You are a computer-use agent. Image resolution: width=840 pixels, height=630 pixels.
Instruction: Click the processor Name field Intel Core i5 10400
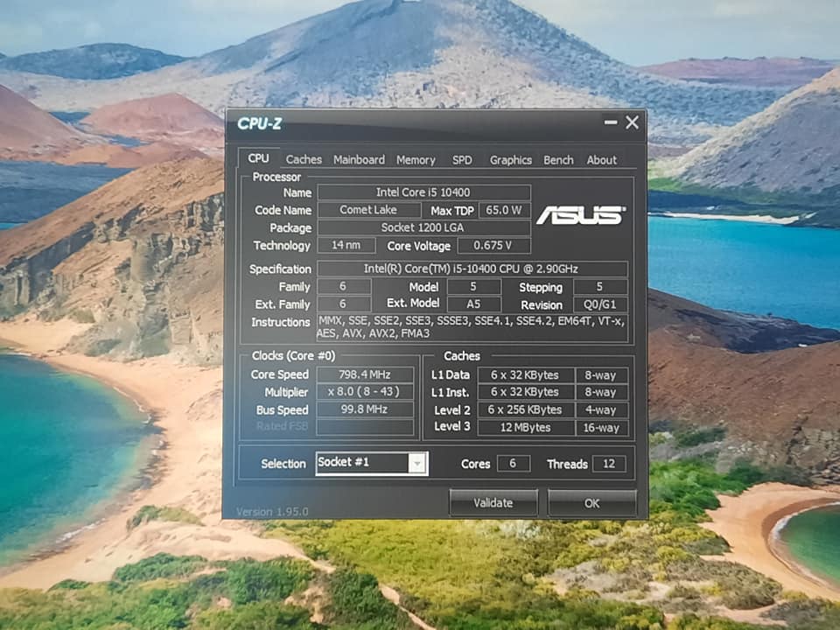click(423, 192)
